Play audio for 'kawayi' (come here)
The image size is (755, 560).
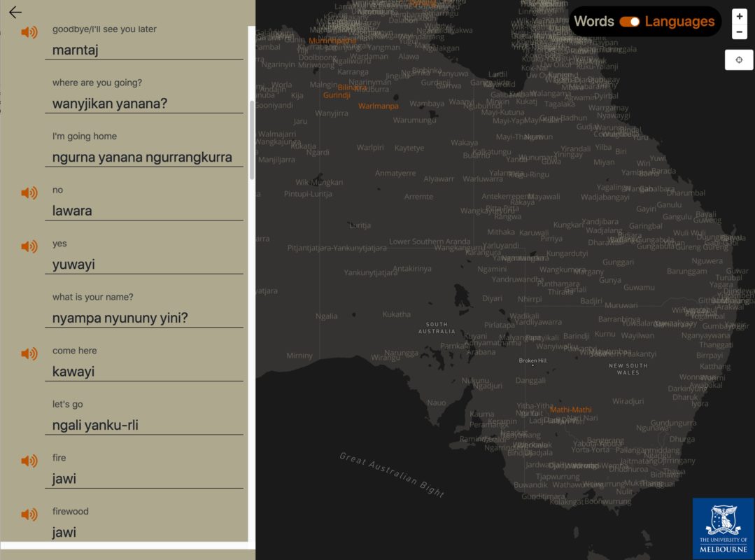(x=29, y=354)
